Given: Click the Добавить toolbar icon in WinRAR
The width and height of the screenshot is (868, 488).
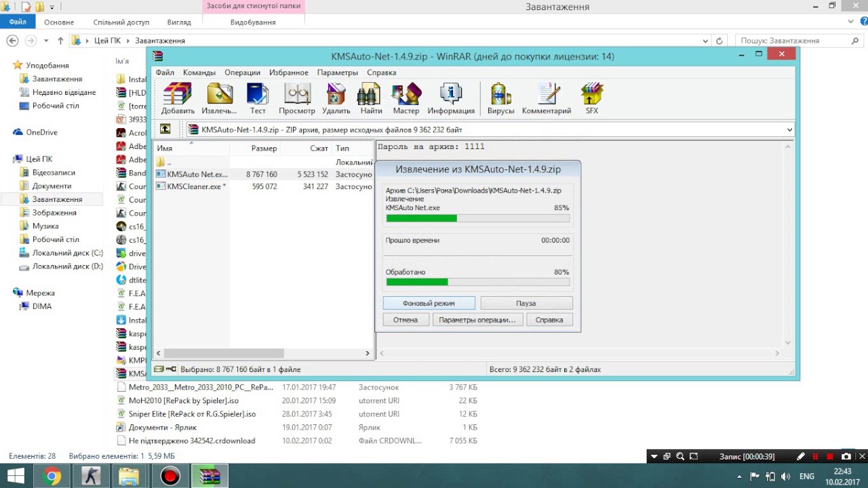Looking at the screenshot, I should [x=178, y=98].
